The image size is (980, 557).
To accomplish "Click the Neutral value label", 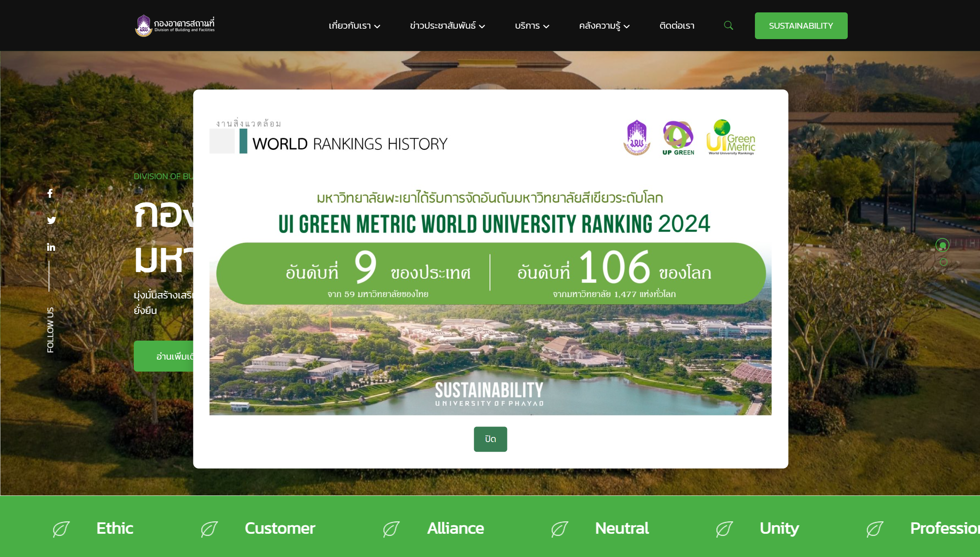I will 621,528.
